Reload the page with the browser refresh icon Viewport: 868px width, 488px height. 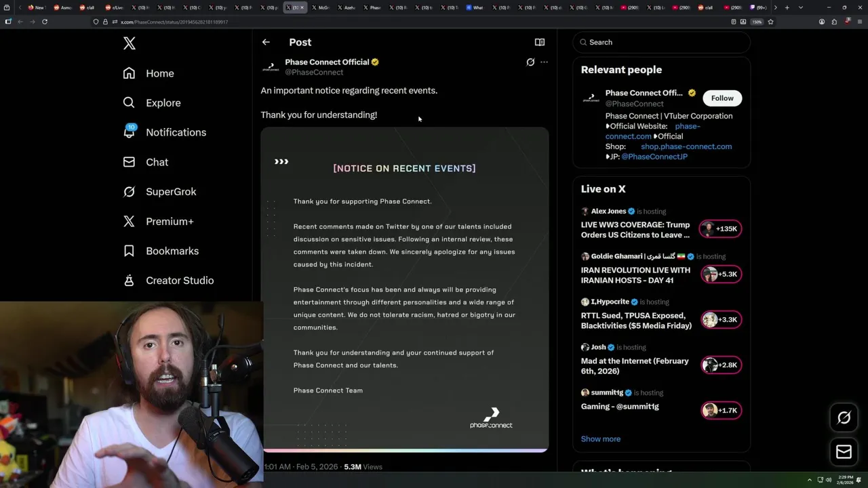pyautogui.click(x=45, y=22)
